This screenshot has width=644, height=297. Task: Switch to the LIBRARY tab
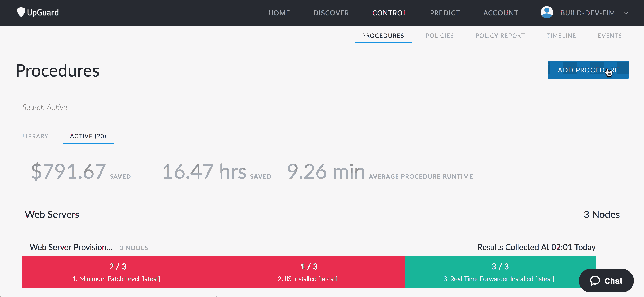coord(35,136)
